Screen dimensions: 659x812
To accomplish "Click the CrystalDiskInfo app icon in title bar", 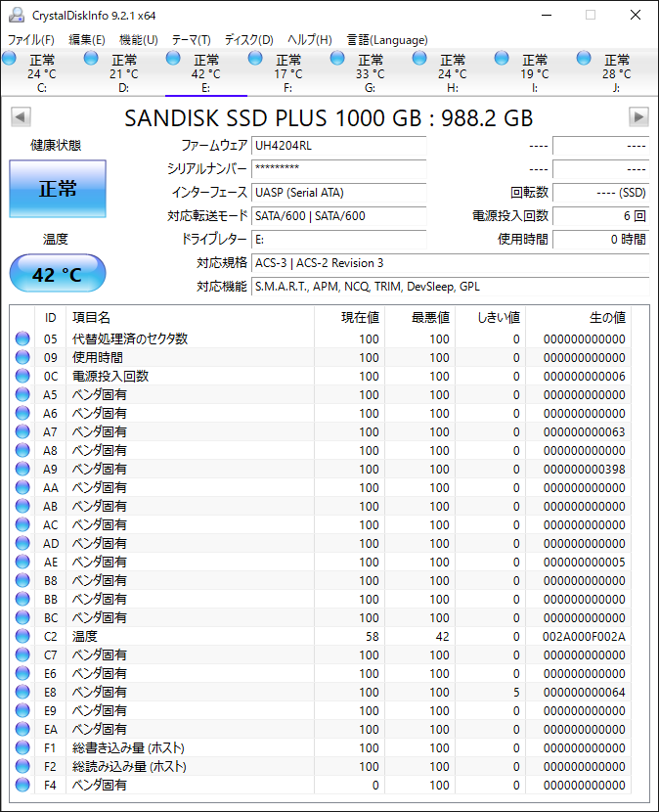I will [x=17, y=15].
